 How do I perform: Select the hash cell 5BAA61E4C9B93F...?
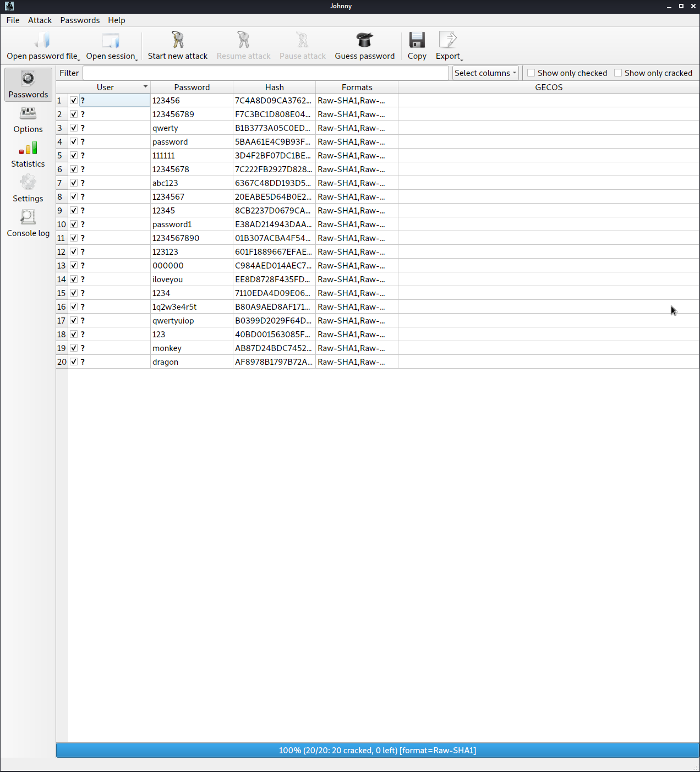tap(274, 141)
